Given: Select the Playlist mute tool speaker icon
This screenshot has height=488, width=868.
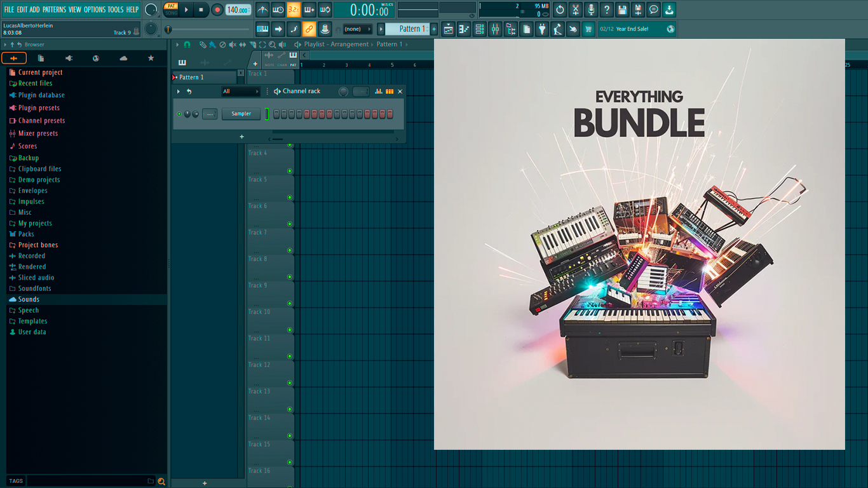Looking at the screenshot, I should pos(232,44).
